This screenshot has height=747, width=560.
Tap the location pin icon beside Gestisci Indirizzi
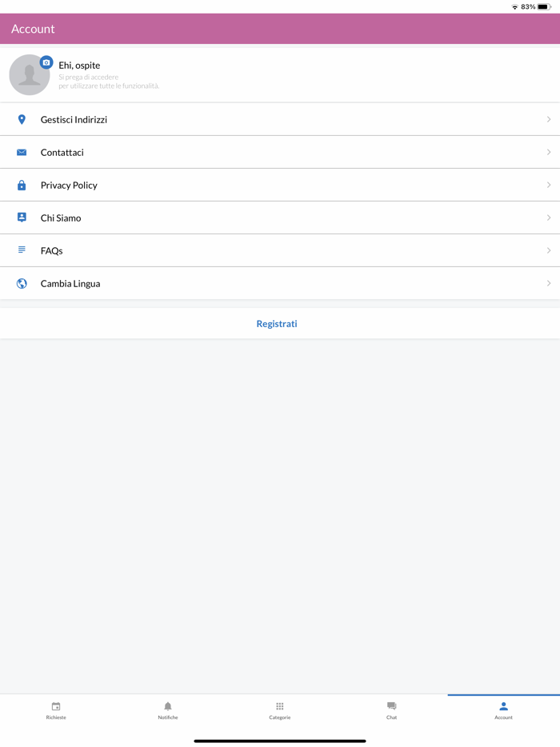21,119
